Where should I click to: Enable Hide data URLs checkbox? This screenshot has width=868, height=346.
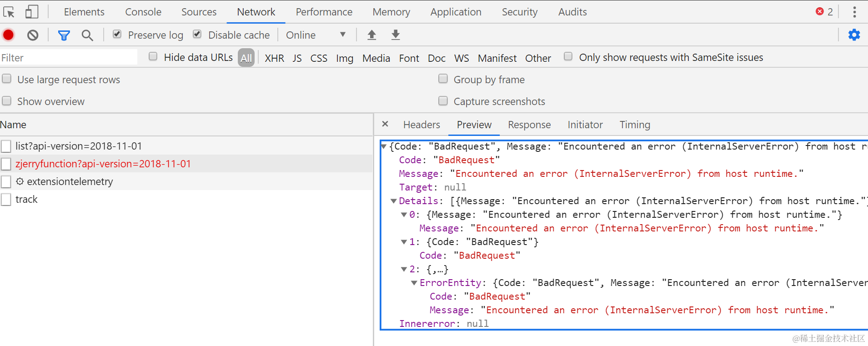pos(153,56)
